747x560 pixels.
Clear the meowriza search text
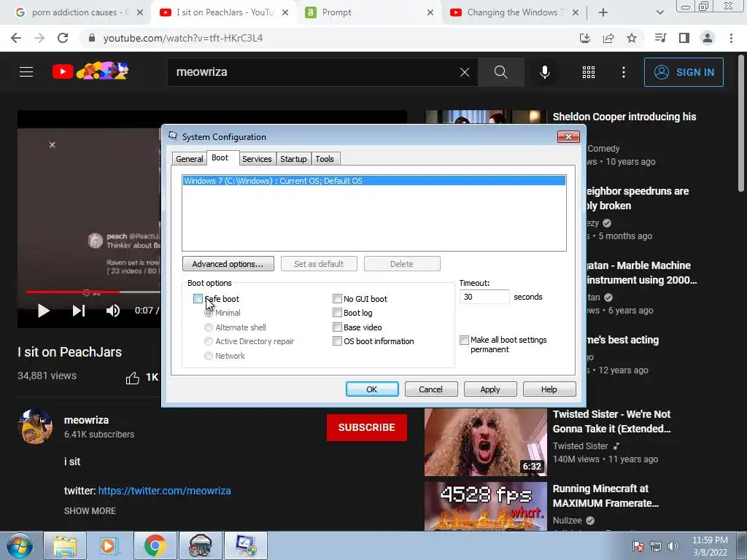click(x=465, y=72)
